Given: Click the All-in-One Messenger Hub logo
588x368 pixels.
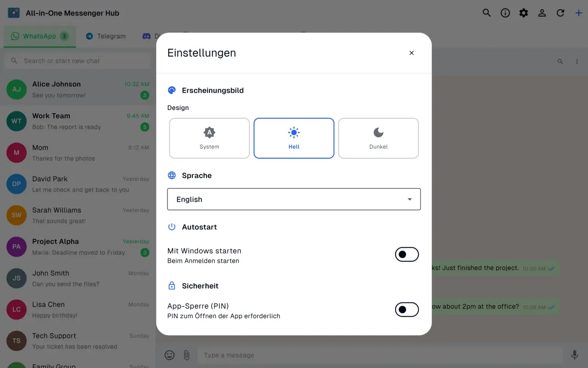Looking at the screenshot, I should point(14,13).
